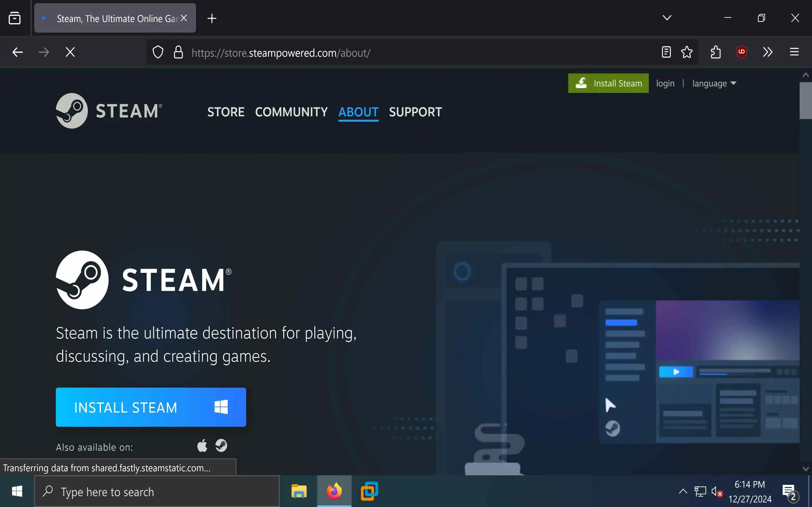The image size is (812, 507).
Task: Click the SteamOS icon beside the Apple logo
Action: 221,446
